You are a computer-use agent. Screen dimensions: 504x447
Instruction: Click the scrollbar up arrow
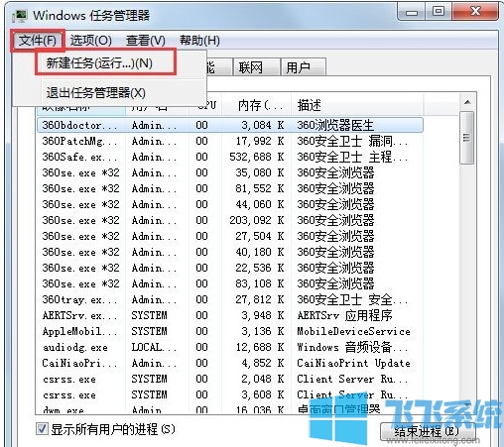tap(467, 102)
